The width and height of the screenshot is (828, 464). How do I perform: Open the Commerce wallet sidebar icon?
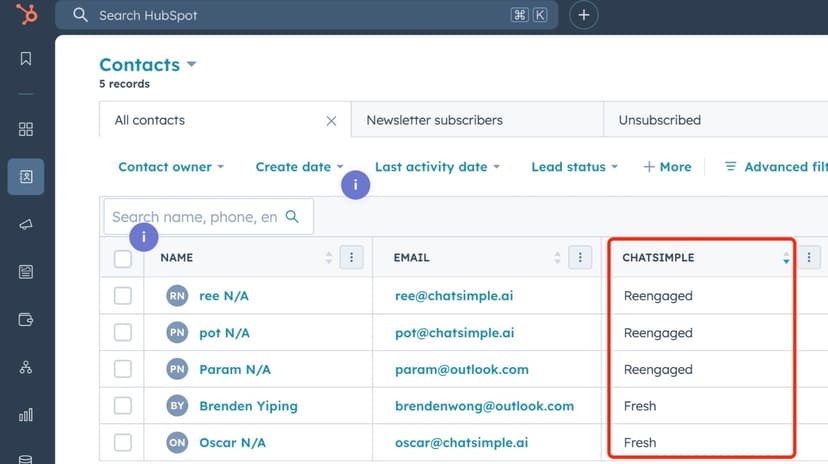pyautogui.click(x=26, y=319)
